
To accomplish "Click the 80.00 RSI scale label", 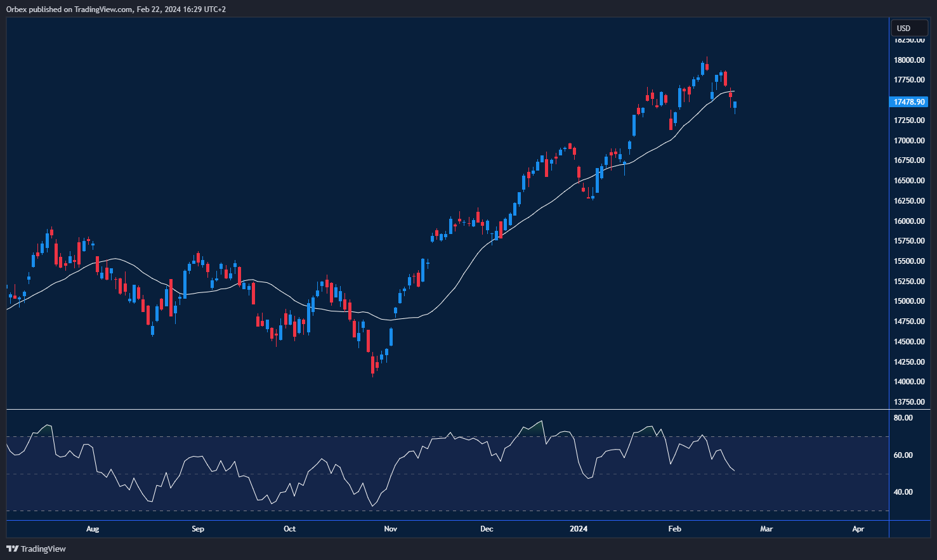I will 903,418.
